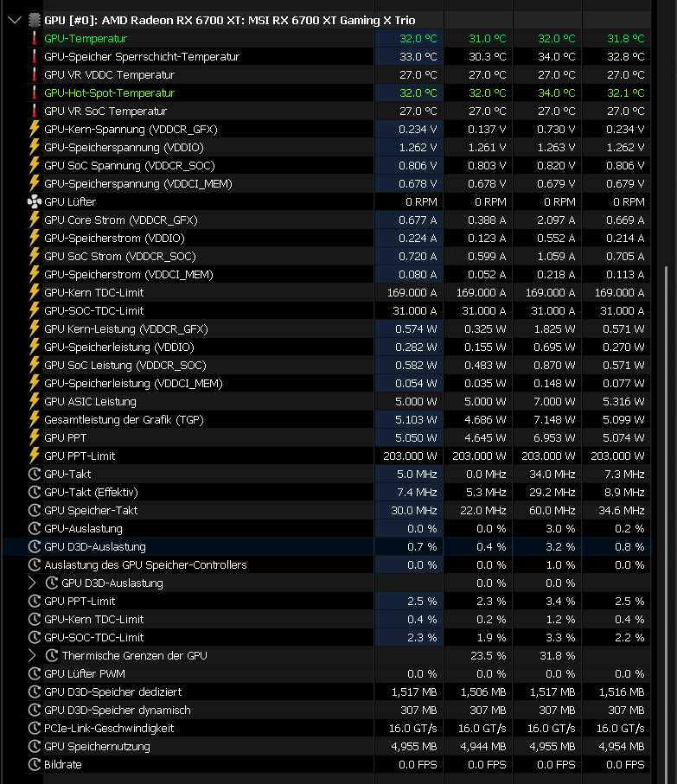Image resolution: width=677 pixels, height=784 pixels.
Task: Click lightning icon of GPU-Kern-Spannung (VDDCR_GFX)
Action: [x=34, y=129]
